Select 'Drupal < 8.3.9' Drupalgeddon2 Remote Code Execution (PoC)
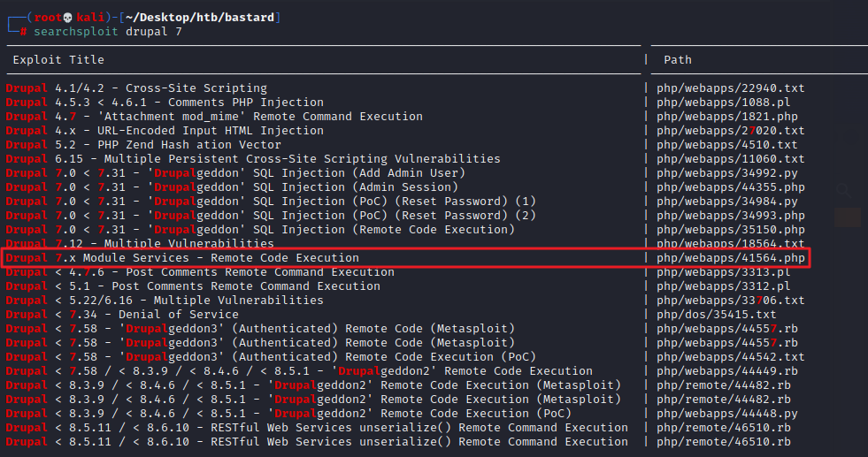The height and width of the screenshot is (457, 868). (x=288, y=414)
